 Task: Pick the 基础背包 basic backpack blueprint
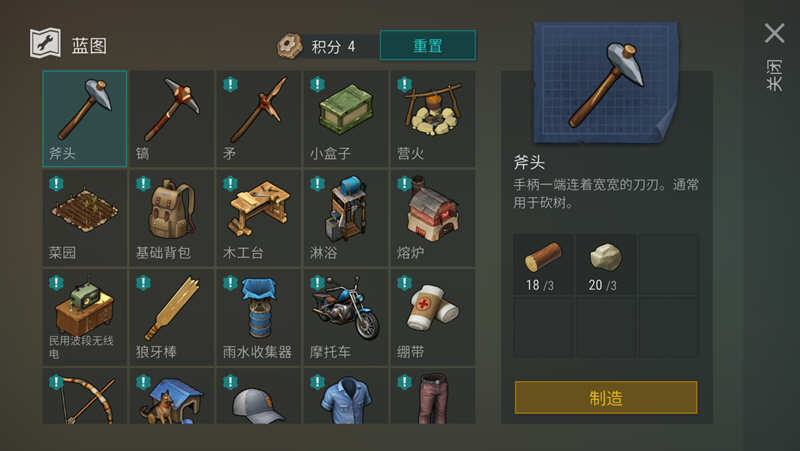[x=171, y=218]
